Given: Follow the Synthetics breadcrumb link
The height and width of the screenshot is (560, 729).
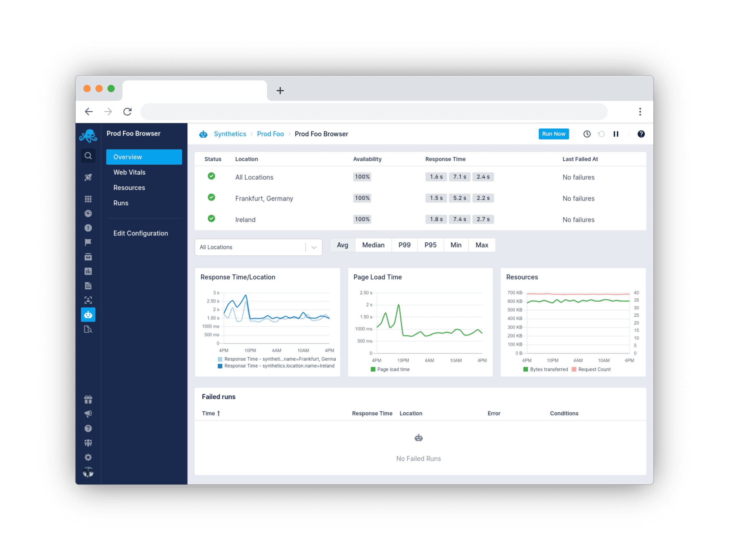Looking at the screenshot, I should (230, 134).
